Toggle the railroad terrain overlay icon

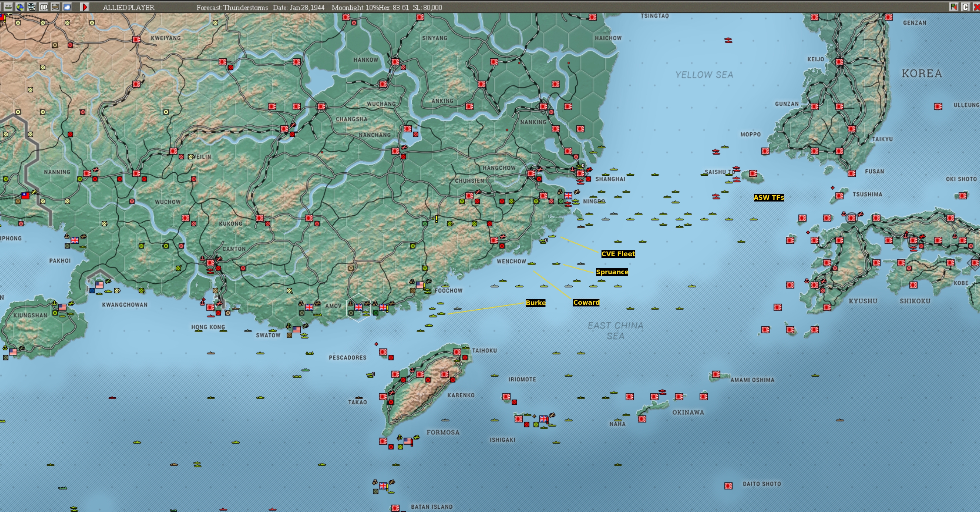pyautogui.click(x=55, y=7)
